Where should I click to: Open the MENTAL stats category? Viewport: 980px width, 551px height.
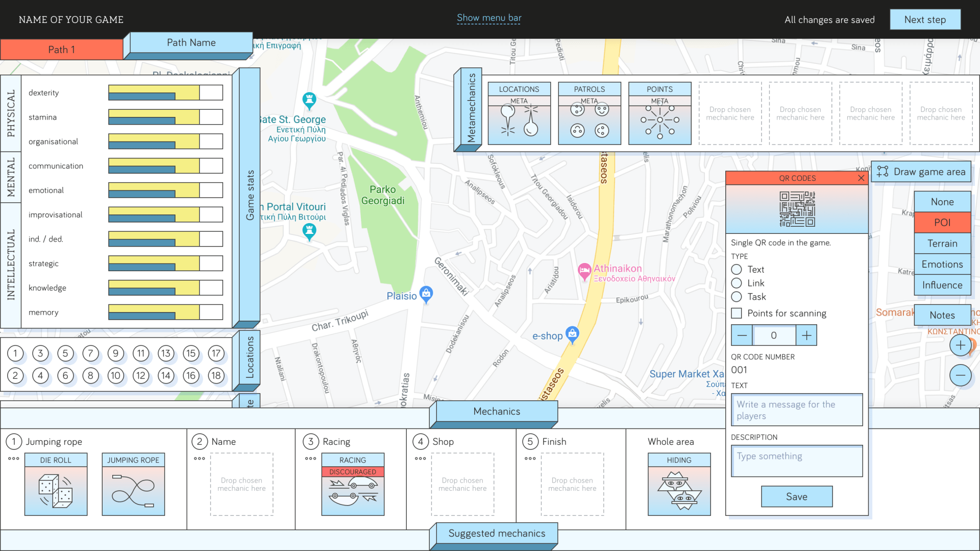click(x=11, y=178)
